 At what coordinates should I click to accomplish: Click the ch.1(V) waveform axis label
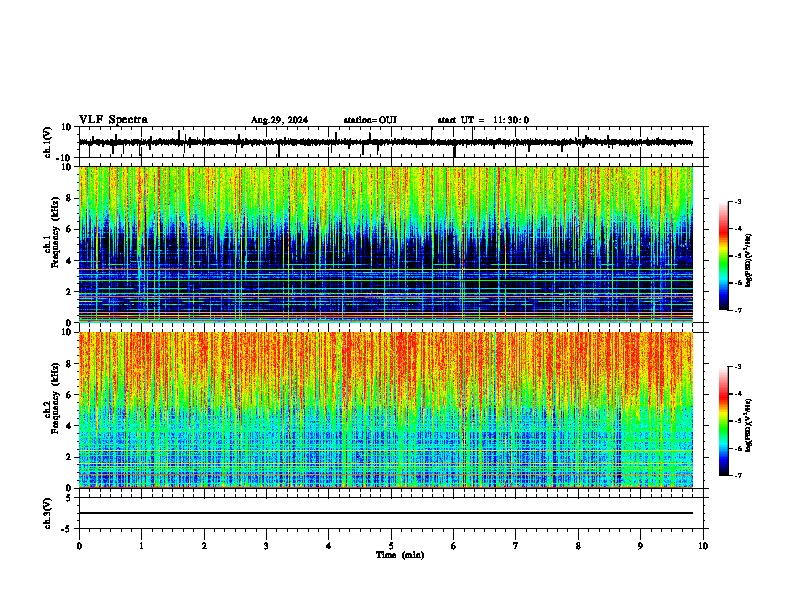coord(48,142)
